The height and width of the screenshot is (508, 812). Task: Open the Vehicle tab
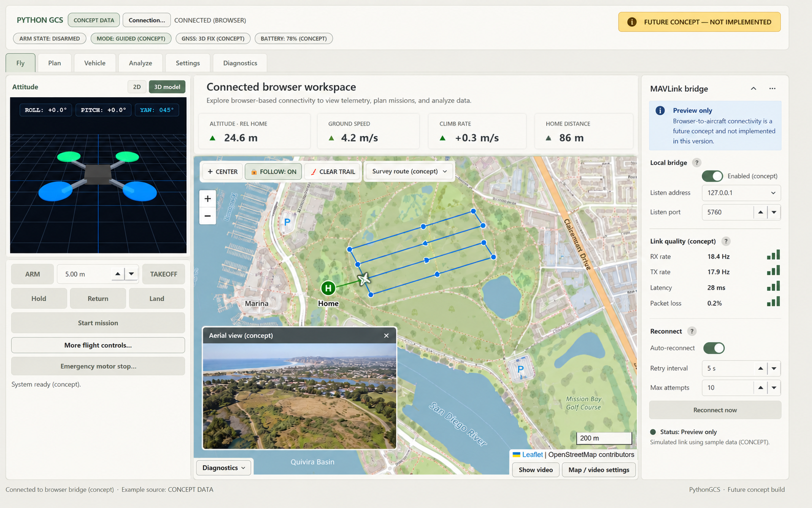[x=95, y=63]
